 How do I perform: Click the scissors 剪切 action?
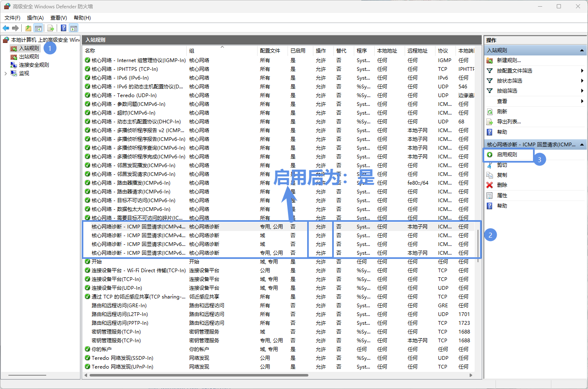(x=502, y=165)
